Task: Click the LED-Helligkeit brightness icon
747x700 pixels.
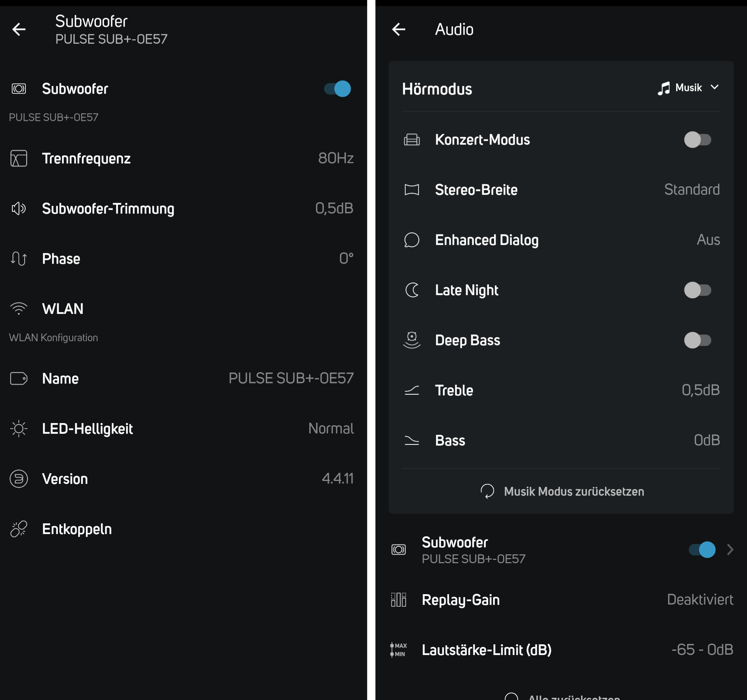Action: click(19, 429)
